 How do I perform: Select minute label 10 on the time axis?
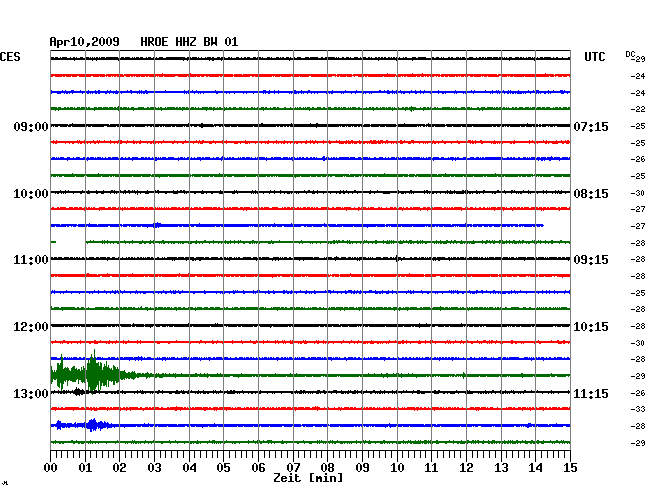[x=397, y=467]
